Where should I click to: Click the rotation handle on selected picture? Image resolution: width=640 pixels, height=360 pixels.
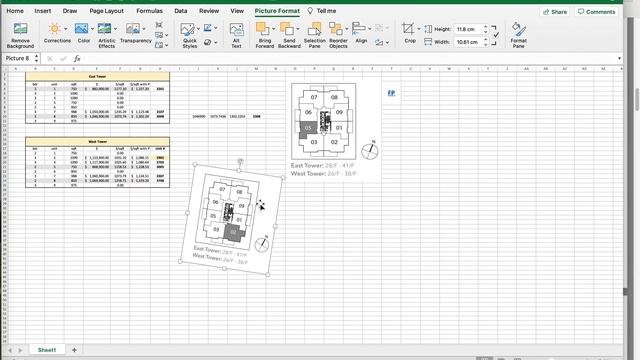[240, 161]
